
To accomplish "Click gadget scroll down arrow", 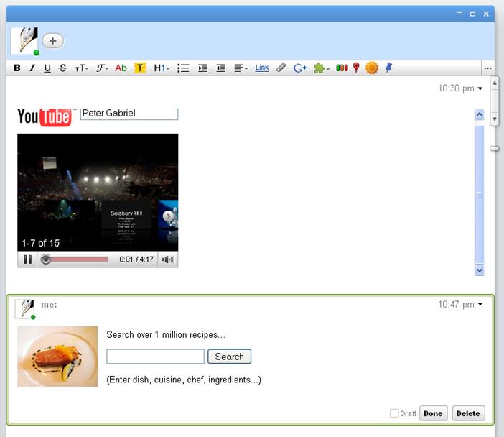I will point(480,270).
